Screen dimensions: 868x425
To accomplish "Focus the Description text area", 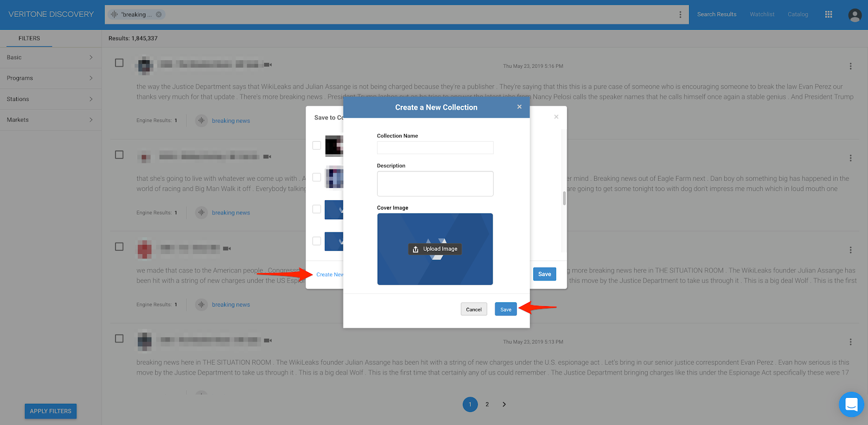I will [x=435, y=184].
